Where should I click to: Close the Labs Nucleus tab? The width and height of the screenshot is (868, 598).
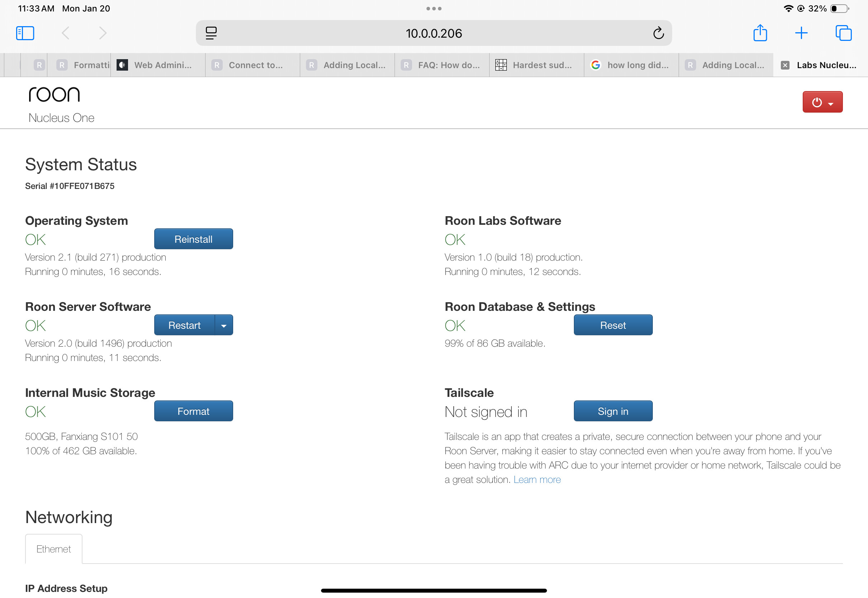tap(785, 65)
